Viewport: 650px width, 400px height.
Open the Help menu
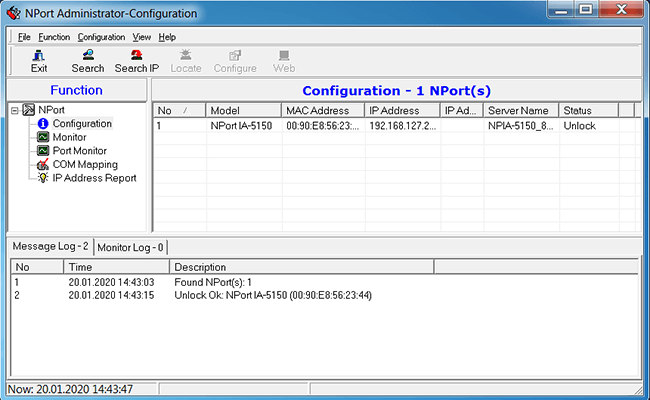tap(167, 37)
